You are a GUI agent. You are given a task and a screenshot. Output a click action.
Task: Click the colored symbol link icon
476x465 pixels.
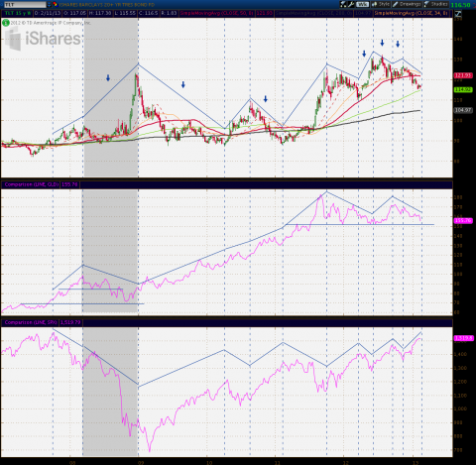[x=55, y=5]
